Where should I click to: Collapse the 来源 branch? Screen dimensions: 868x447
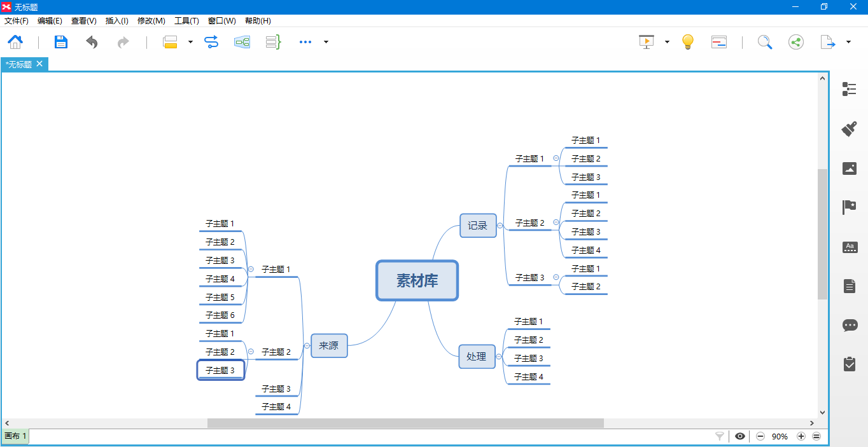tap(306, 346)
